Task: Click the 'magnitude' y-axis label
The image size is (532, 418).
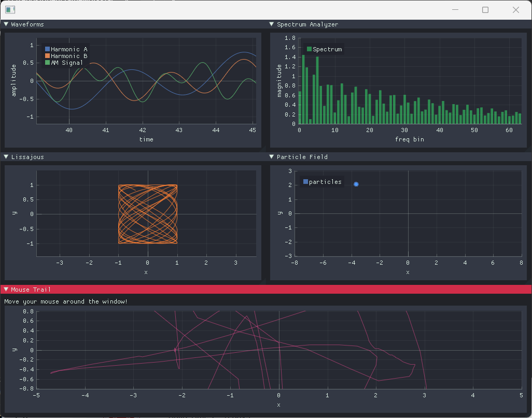Action: pos(279,81)
